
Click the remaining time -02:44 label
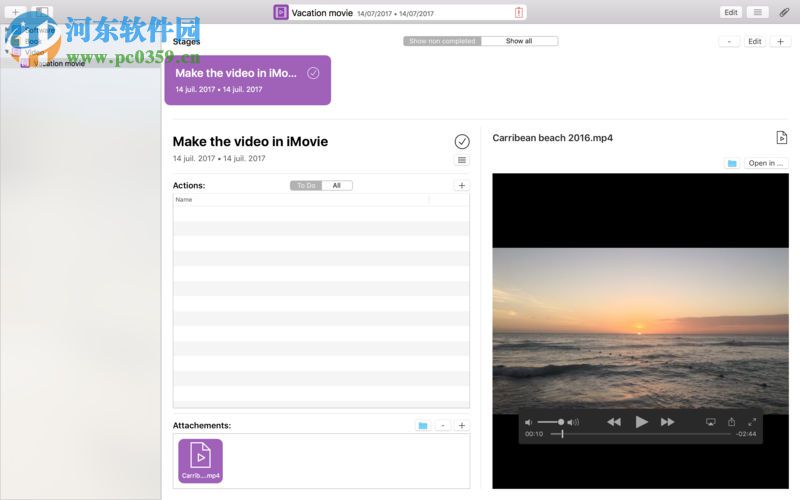pos(746,434)
